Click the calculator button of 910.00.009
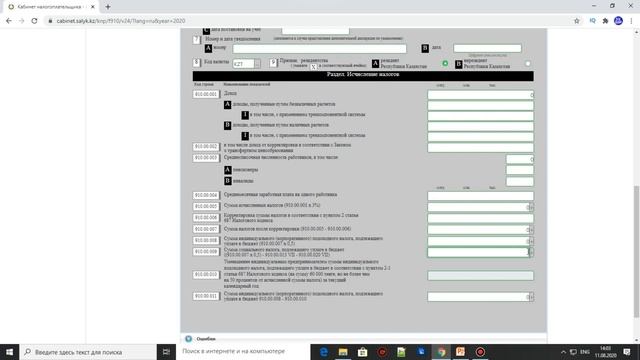Viewport: 640px width, 360px height. click(x=531, y=252)
